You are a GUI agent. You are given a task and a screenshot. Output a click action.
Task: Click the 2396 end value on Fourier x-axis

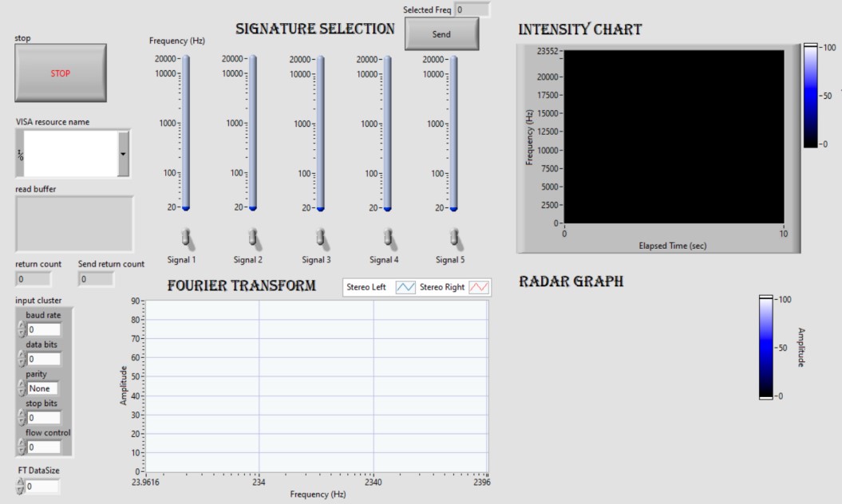coord(482,482)
